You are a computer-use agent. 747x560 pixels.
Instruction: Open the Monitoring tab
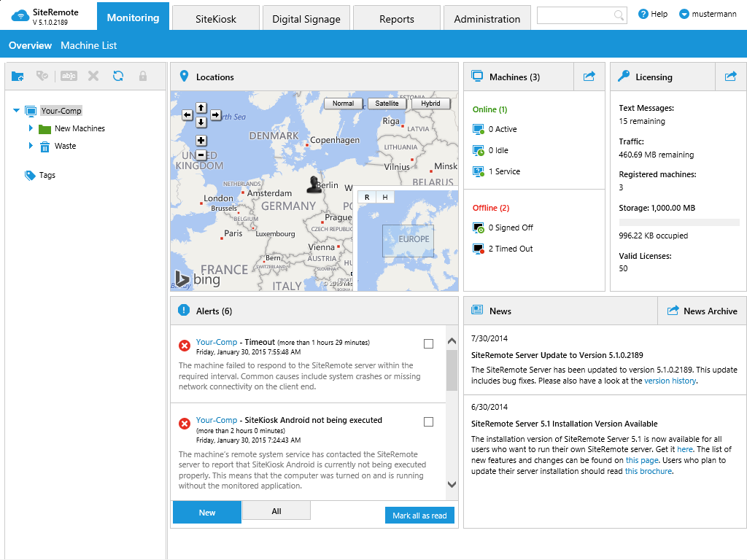[133, 17]
